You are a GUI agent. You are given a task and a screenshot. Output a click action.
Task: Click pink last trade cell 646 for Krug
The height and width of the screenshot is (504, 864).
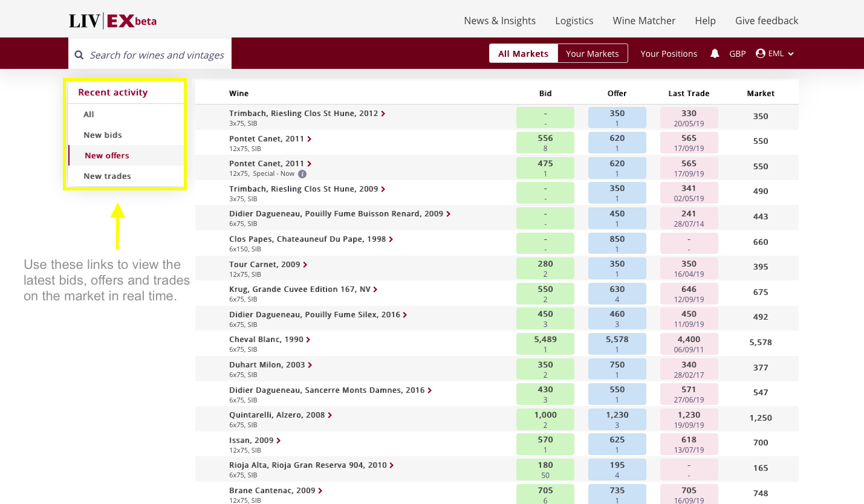click(689, 294)
